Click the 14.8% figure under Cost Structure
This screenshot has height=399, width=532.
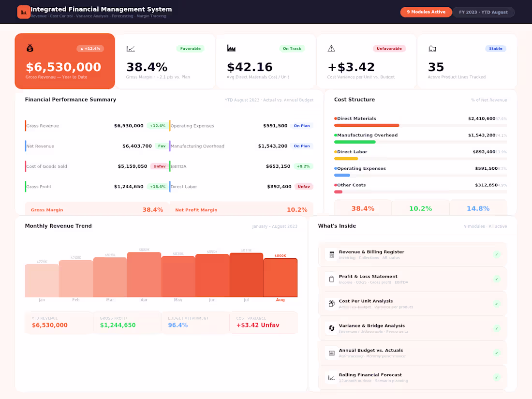(478, 208)
